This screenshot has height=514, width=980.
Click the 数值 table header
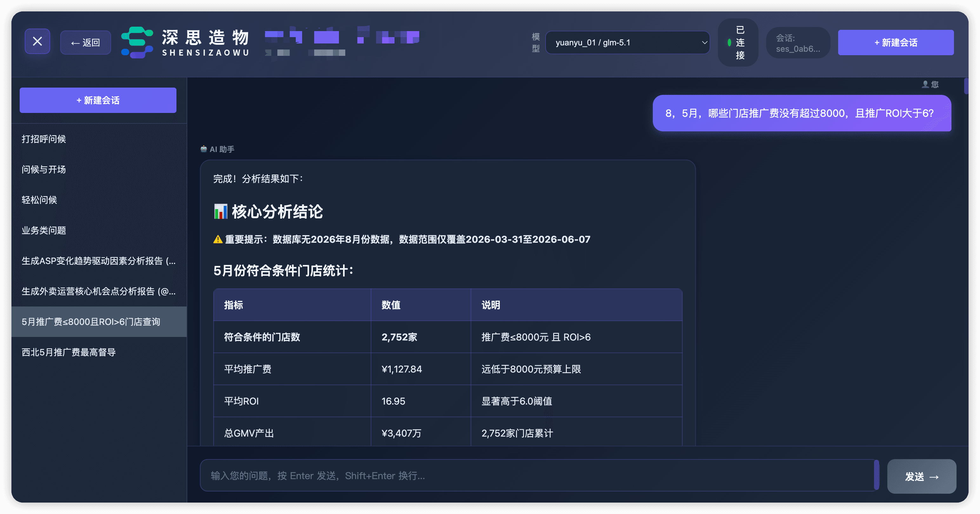421,305
